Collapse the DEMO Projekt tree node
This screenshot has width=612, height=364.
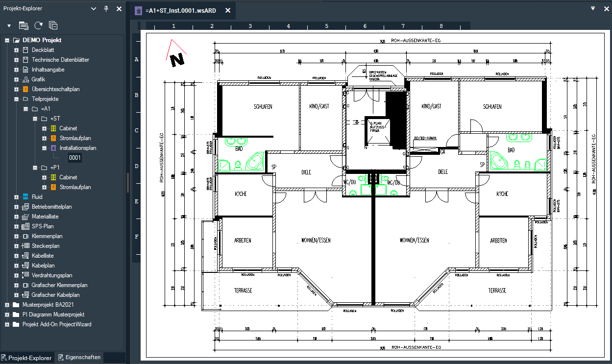point(6,40)
